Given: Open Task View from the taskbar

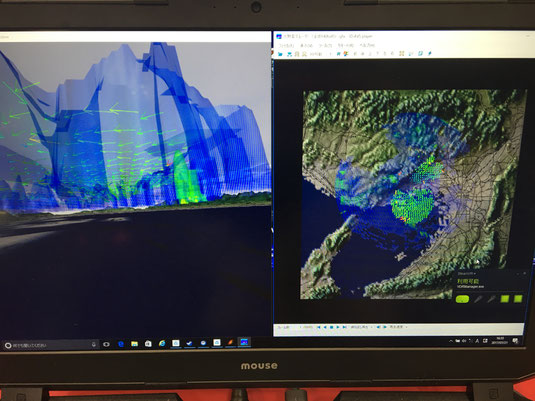Looking at the screenshot, I should [x=106, y=344].
